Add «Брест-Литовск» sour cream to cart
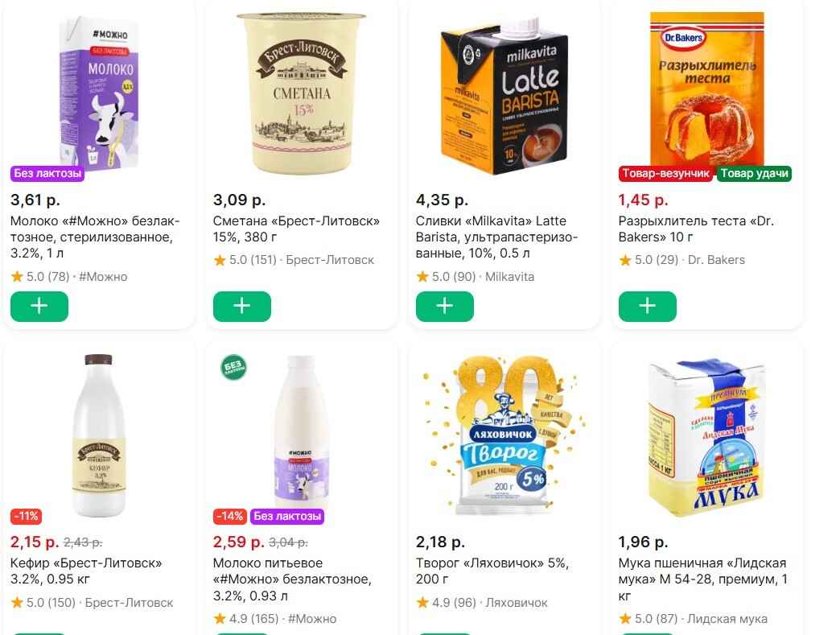Image resolution: width=840 pixels, height=635 pixels. click(242, 307)
